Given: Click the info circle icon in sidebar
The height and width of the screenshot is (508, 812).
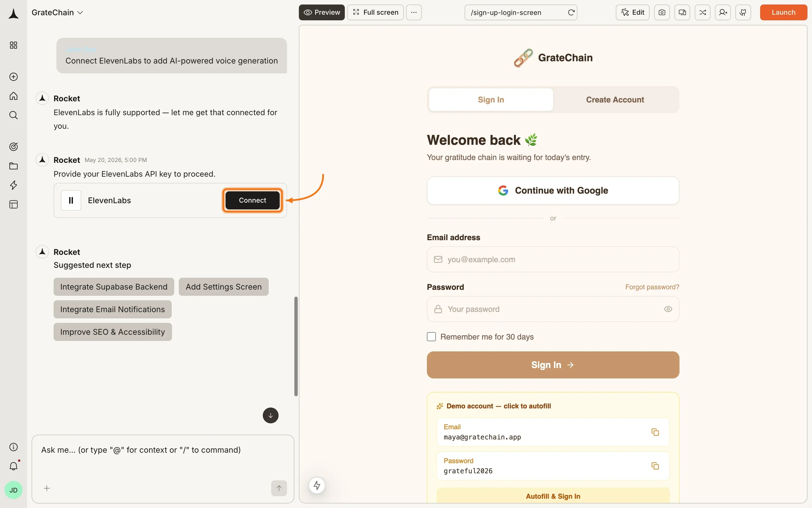Looking at the screenshot, I should tap(14, 447).
